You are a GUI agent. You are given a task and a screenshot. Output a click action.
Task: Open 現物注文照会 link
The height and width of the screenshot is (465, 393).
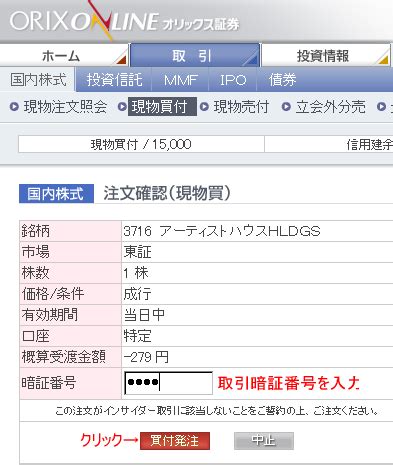click(65, 107)
